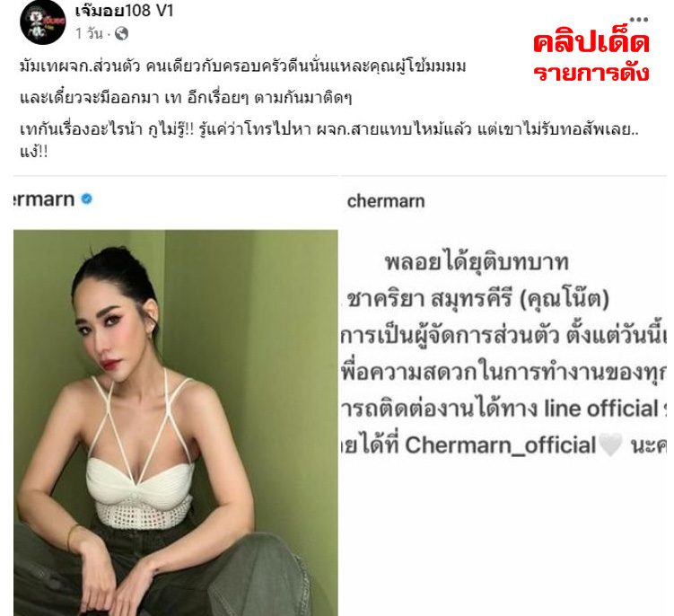Click the white heart emoji
This screenshot has width=674, height=616.
coord(610,444)
